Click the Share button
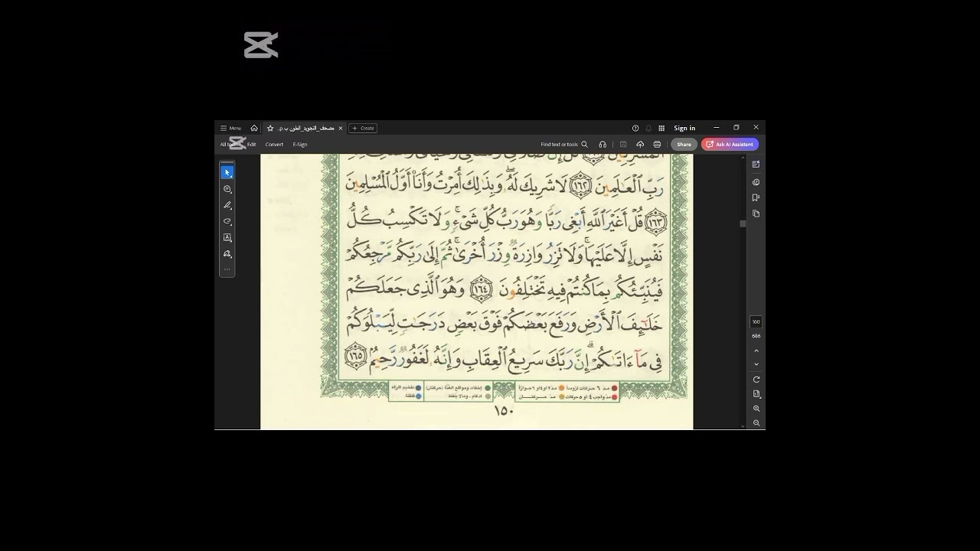Screen dimensions: 980x551 coord(684,144)
